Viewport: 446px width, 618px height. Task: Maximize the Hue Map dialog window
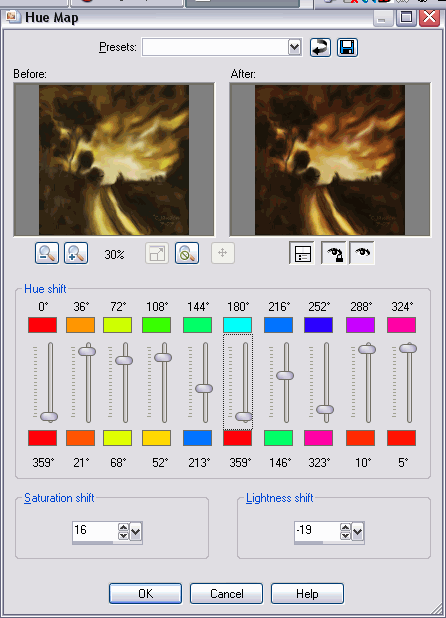406,18
